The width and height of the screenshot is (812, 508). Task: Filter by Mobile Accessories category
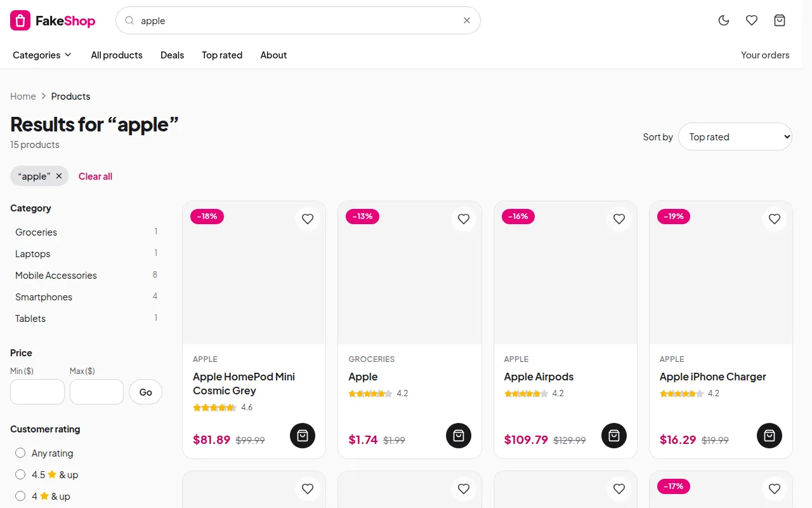point(86,276)
